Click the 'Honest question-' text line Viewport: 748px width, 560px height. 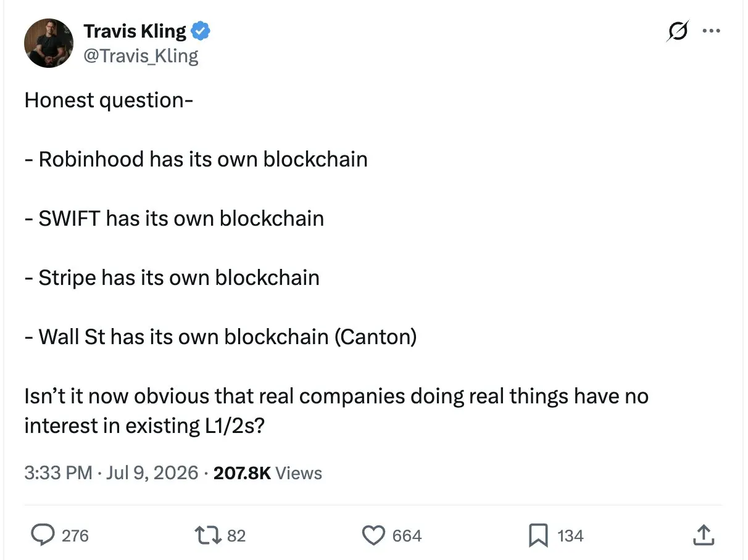pos(109,100)
